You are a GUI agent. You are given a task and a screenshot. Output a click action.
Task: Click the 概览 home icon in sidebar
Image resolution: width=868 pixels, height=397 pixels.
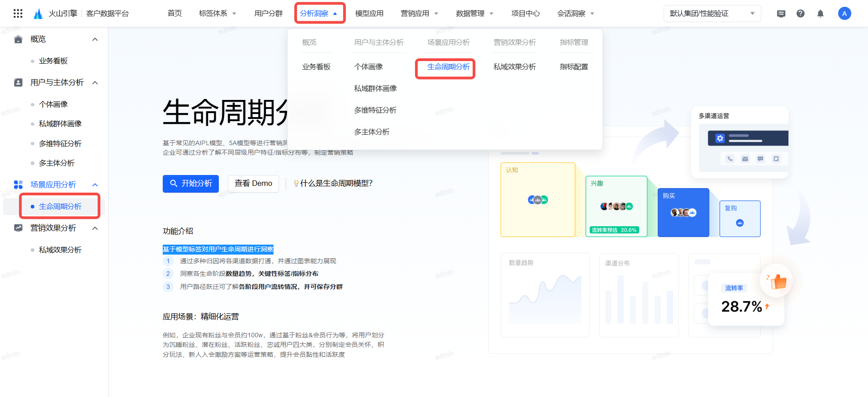point(18,39)
